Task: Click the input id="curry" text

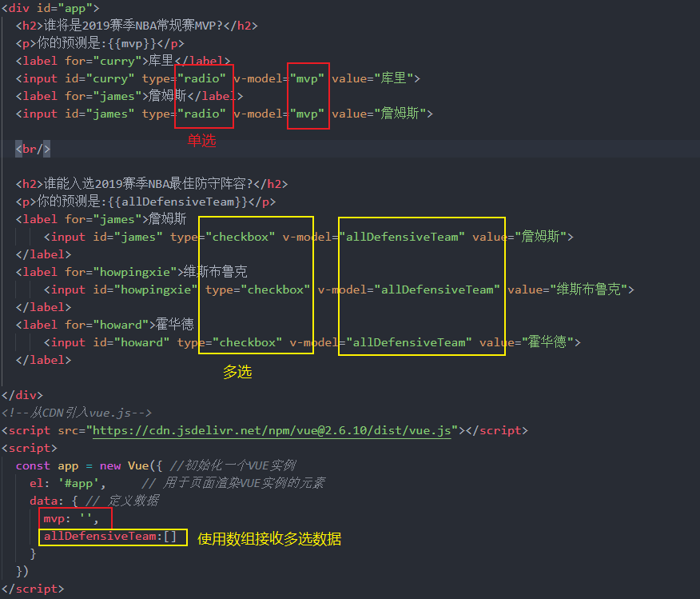Action: tap(75, 78)
